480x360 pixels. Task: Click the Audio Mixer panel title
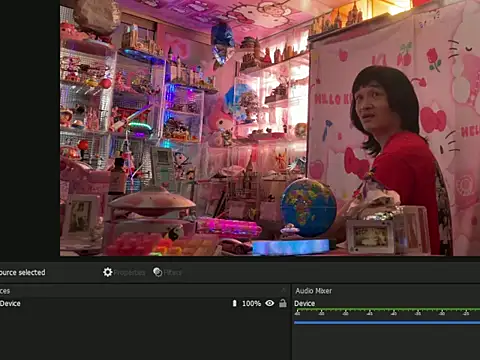click(314, 291)
